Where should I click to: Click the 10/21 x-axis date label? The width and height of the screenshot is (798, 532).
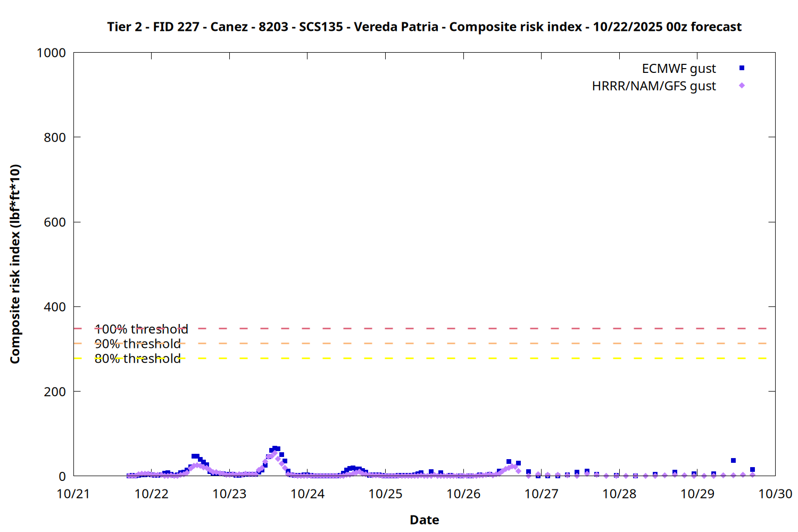pyautogui.click(x=73, y=494)
